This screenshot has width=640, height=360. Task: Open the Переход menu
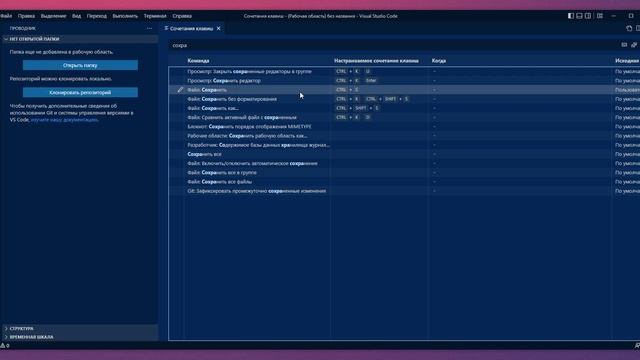tap(97, 16)
